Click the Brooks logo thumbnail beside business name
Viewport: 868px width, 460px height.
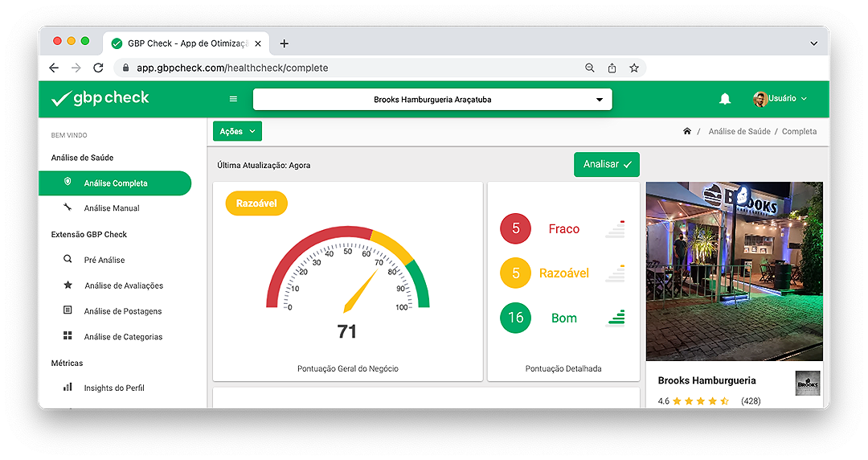(x=808, y=383)
